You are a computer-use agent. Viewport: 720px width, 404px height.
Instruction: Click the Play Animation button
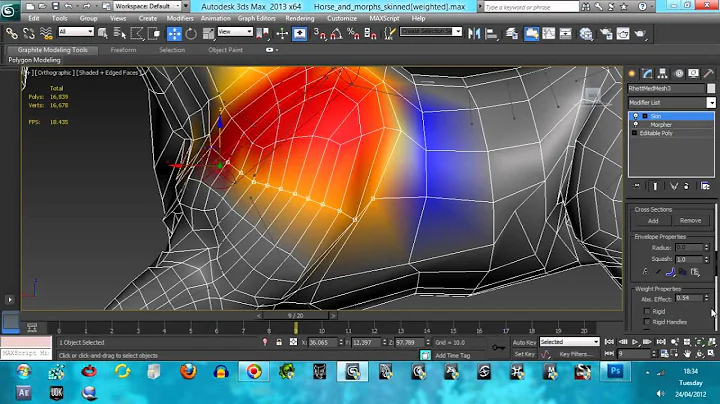click(x=635, y=342)
